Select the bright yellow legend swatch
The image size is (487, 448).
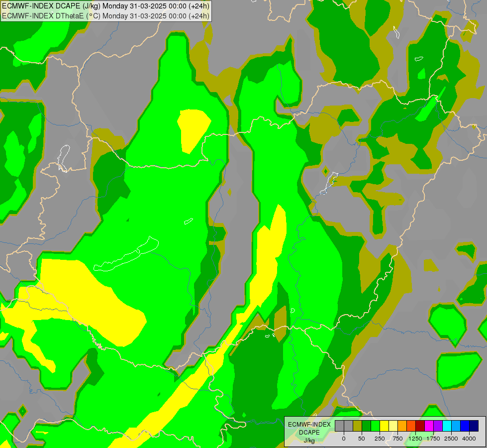[384, 426]
